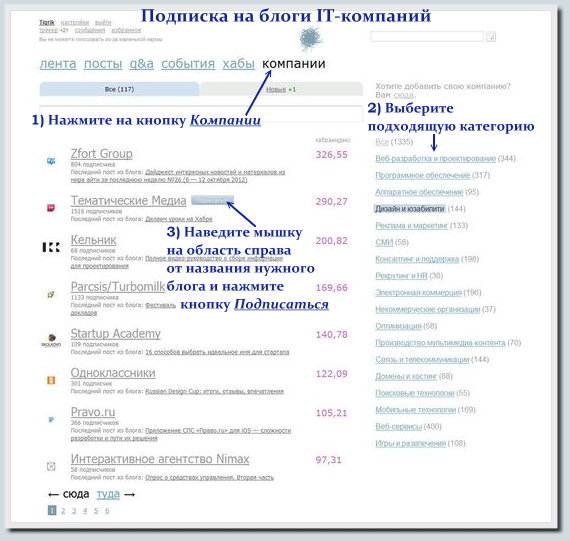Open the сообщения link in header
This screenshot has width=570, height=541.
pyautogui.click(x=90, y=30)
